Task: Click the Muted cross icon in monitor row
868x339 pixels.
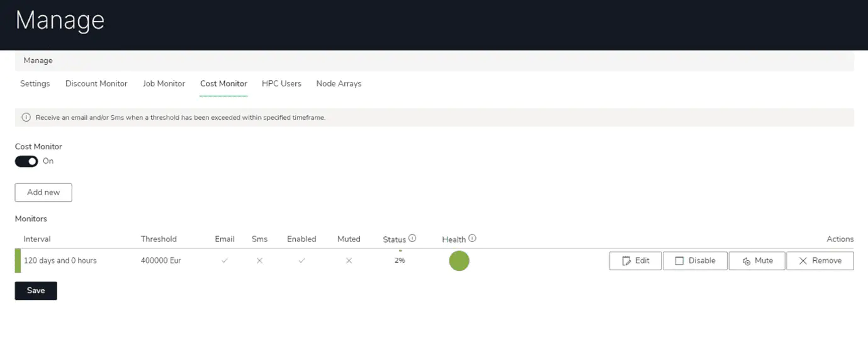Action: point(349,261)
